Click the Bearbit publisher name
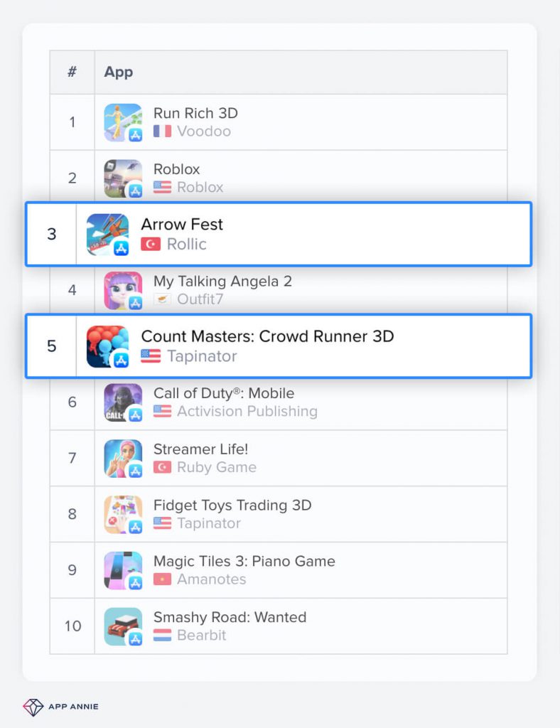 201,636
